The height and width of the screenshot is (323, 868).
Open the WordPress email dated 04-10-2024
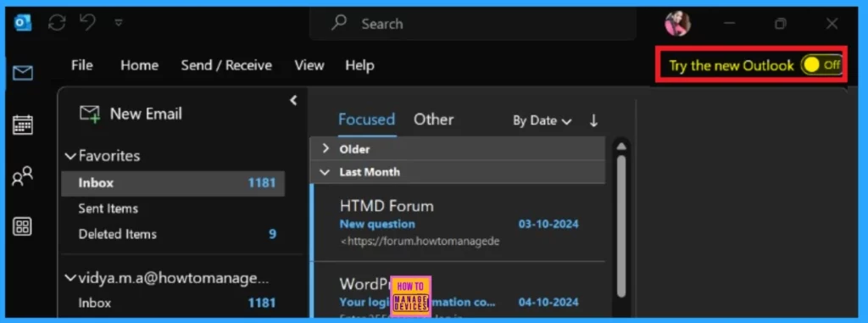pyautogui.click(x=459, y=291)
